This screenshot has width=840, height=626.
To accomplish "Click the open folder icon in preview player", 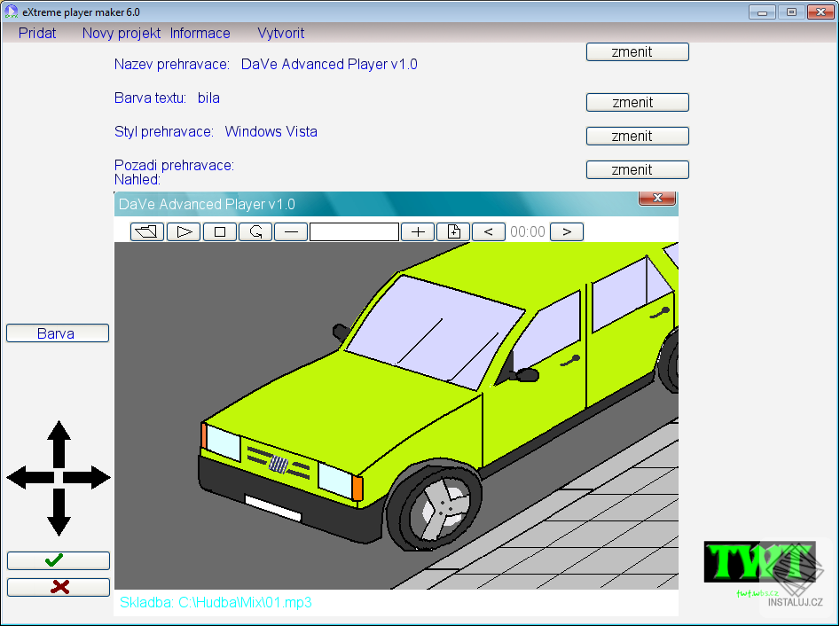I will click(x=146, y=232).
